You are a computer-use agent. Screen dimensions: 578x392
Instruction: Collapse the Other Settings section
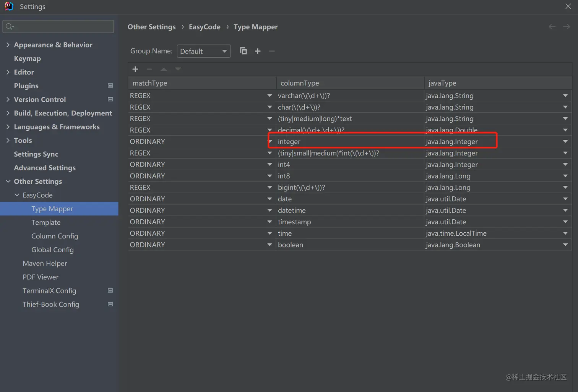tap(8, 181)
